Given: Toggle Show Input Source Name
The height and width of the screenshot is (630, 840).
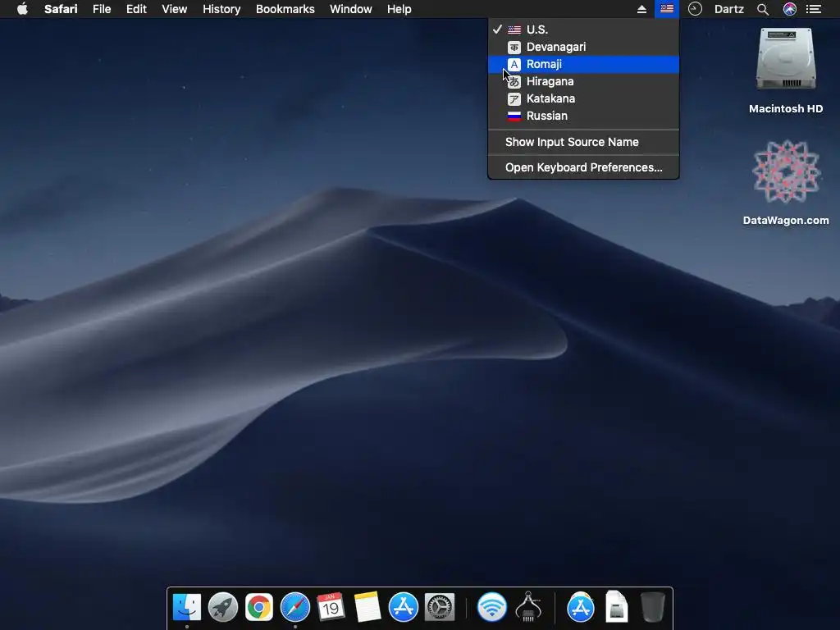Looking at the screenshot, I should pyautogui.click(x=583, y=142).
